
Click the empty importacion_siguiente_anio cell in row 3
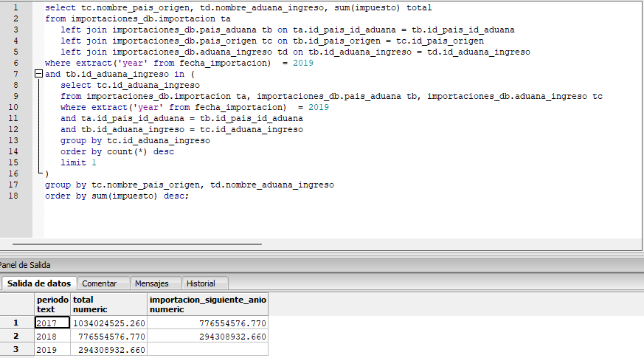[x=207, y=349]
